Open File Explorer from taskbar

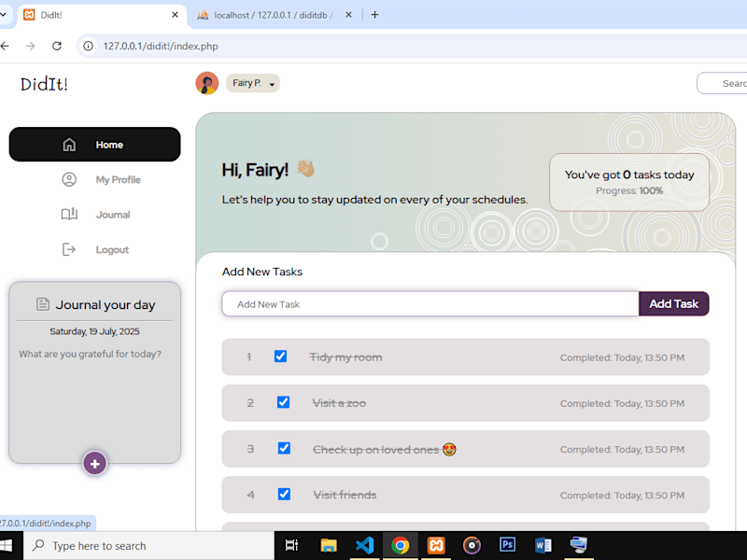329,545
